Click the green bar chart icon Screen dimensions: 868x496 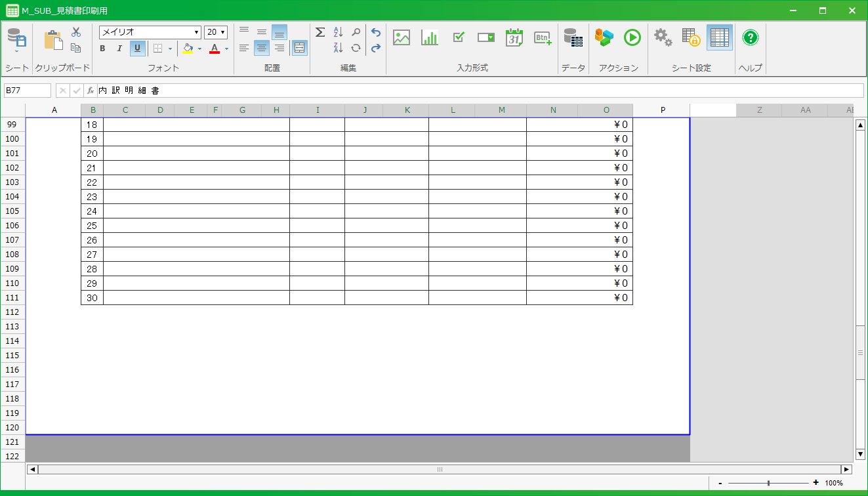430,37
